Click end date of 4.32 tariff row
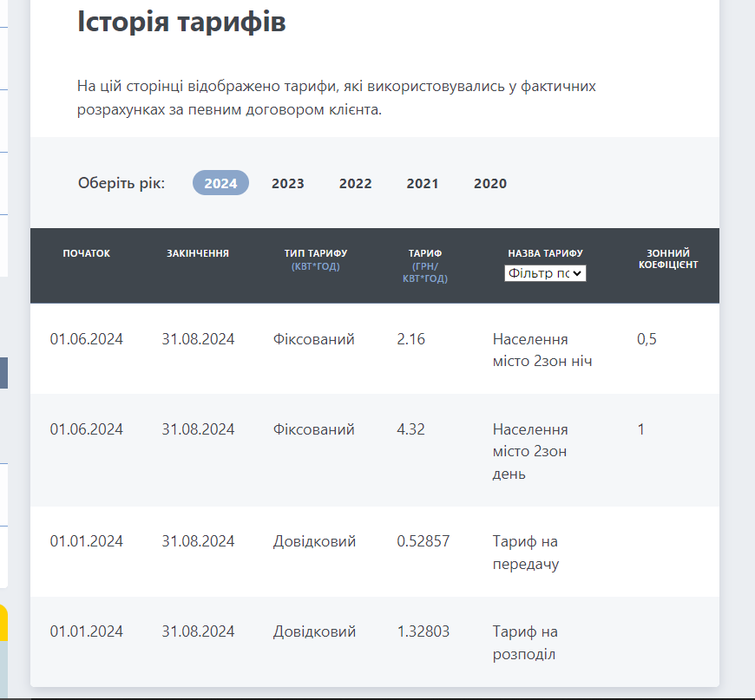 pyautogui.click(x=198, y=429)
